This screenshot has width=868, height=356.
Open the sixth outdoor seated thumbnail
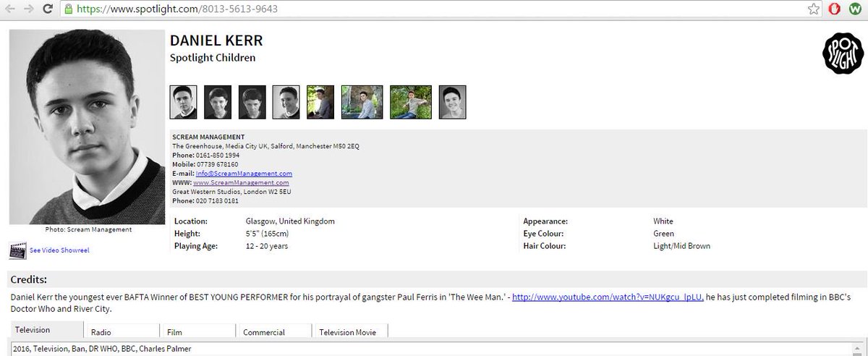pos(362,102)
